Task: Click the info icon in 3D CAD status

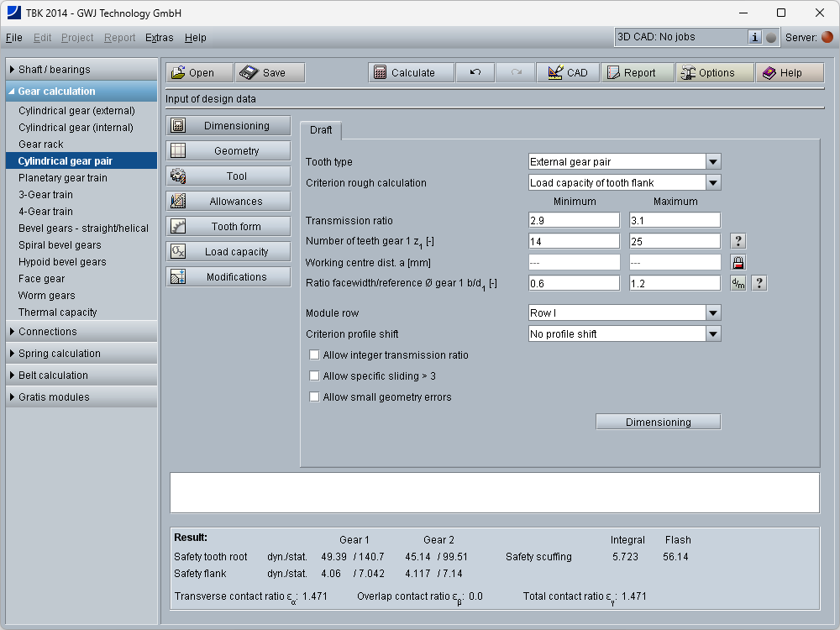Action: point(754,37)
